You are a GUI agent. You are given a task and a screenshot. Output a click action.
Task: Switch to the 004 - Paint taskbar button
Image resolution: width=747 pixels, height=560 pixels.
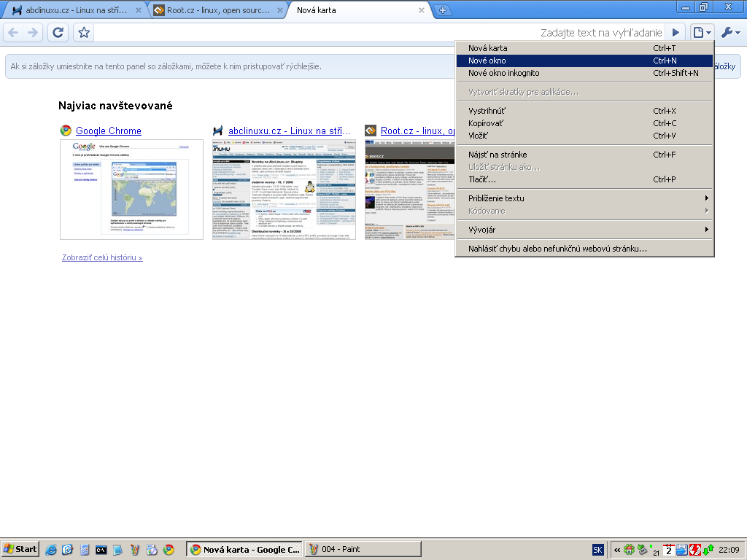(x=363, y=549)
